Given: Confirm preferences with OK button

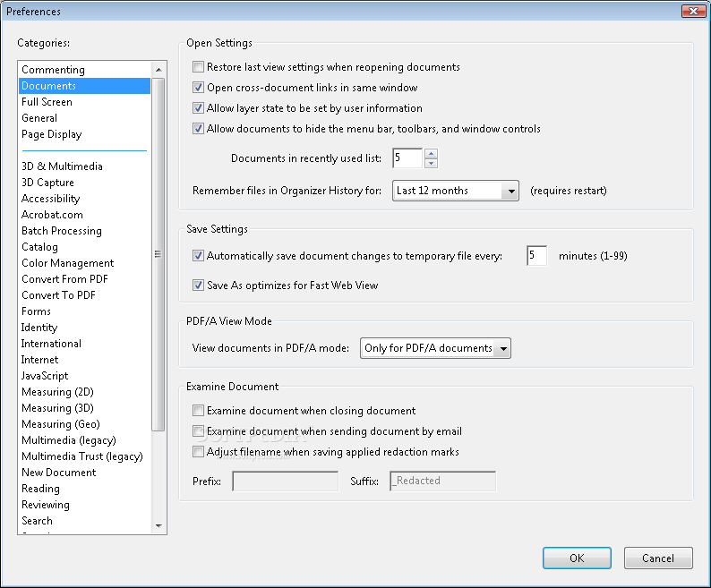Looking at the screenshot, I should click(x=577, y=558).
